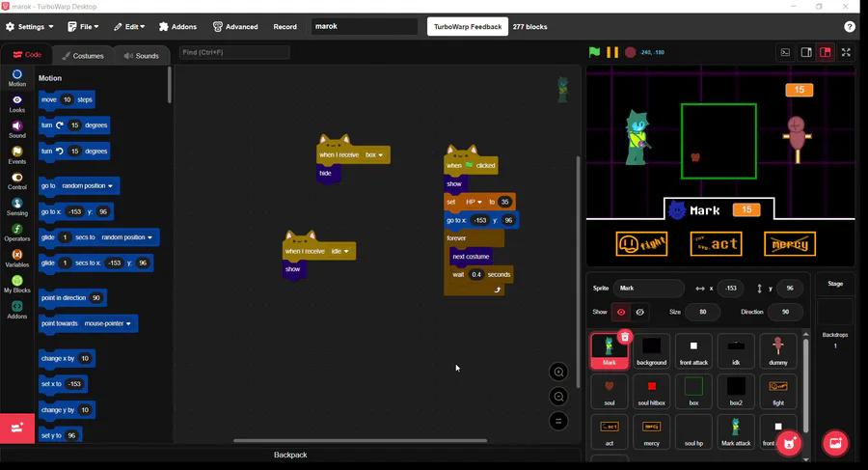868x470 pixels.
Task: Zoom in on the code workspace
Action: (x=558, y=372)
